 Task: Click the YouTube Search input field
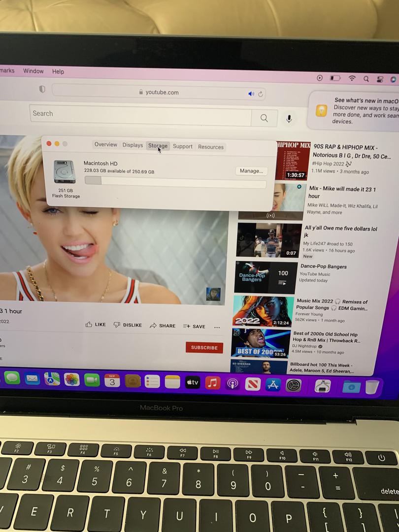point(140,116)
